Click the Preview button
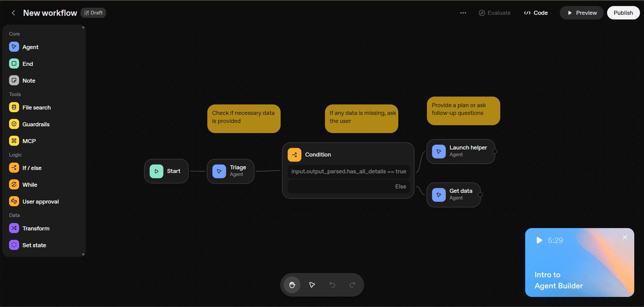 582,13
